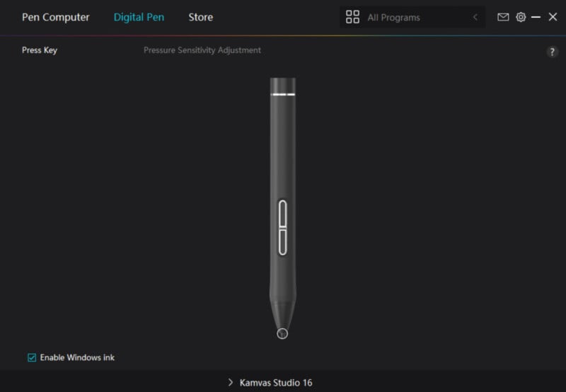Click the pen's top end cap

[x=282, y=85]
